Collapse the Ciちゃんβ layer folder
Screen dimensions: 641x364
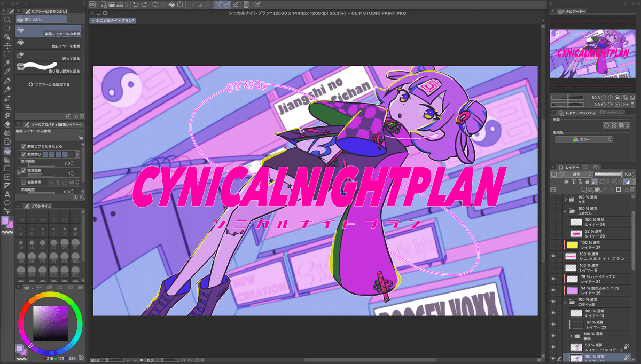pyautogui.click(x=566, y=303)
